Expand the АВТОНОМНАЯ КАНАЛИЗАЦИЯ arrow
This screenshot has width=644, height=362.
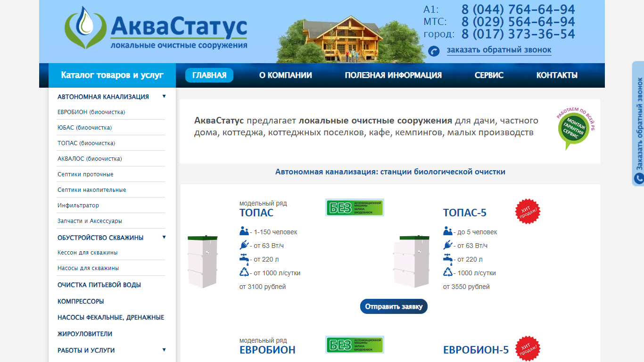point(164,96)
